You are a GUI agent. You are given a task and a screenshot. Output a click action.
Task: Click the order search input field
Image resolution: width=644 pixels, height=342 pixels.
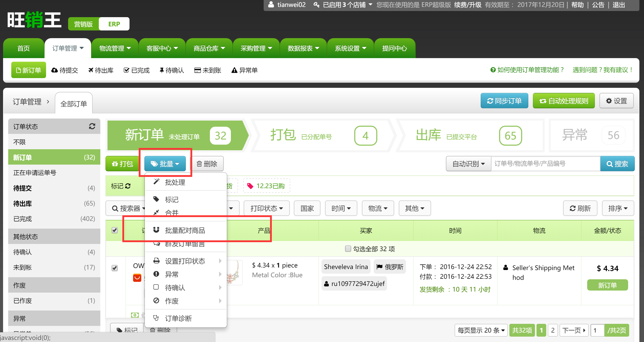point(546,164)
